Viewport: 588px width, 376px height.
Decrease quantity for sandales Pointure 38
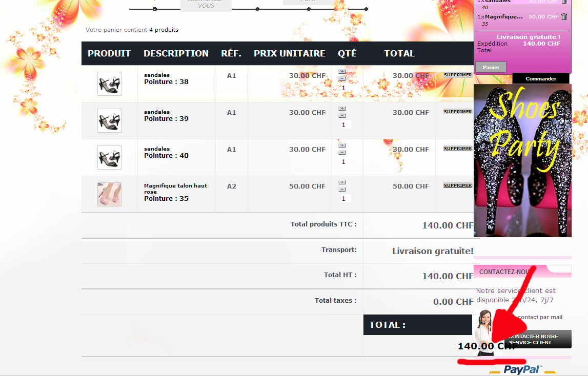[x=342, y=79]
